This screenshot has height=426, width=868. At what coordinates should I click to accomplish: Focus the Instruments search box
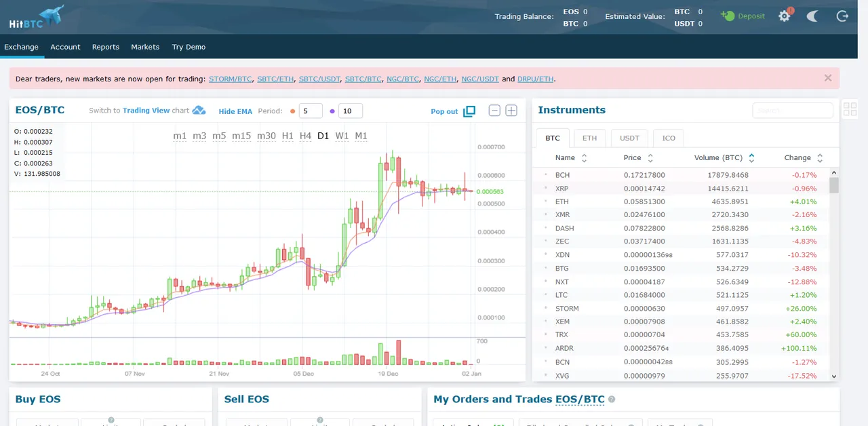pyautogui.click(x=793, y=110)
